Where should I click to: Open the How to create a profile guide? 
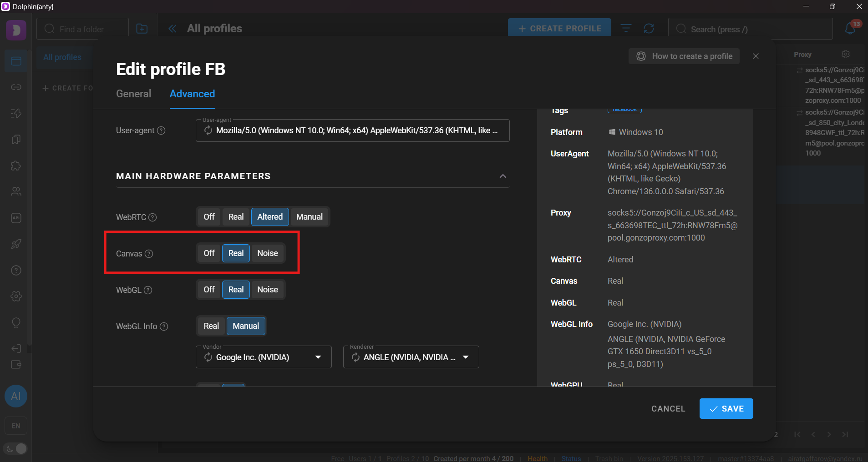(684, 56)
